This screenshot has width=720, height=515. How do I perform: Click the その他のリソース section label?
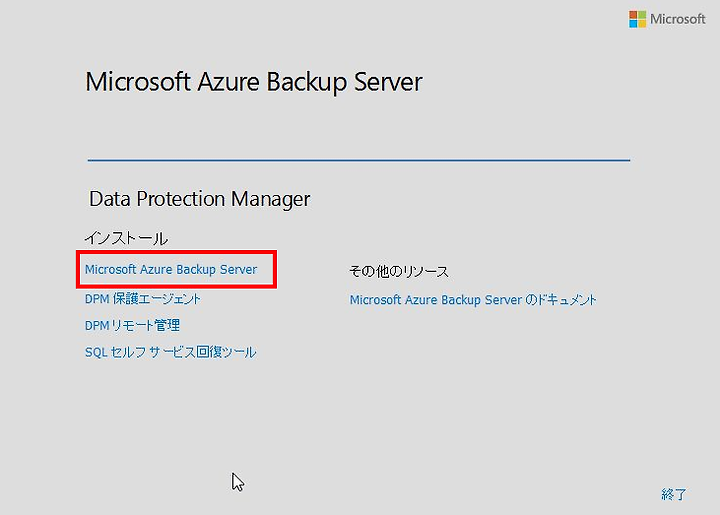(x=399, y=271)
